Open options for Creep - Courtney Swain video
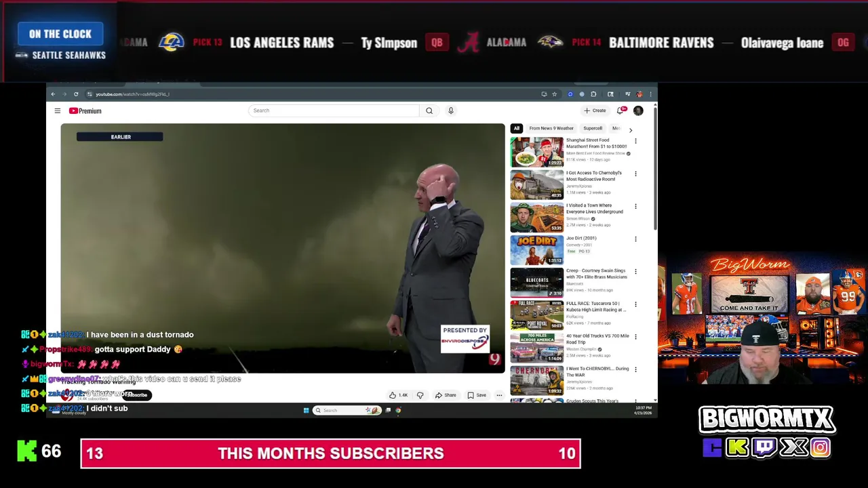The image size is (868, 488). pyautogui.click(x=635, y=271)
